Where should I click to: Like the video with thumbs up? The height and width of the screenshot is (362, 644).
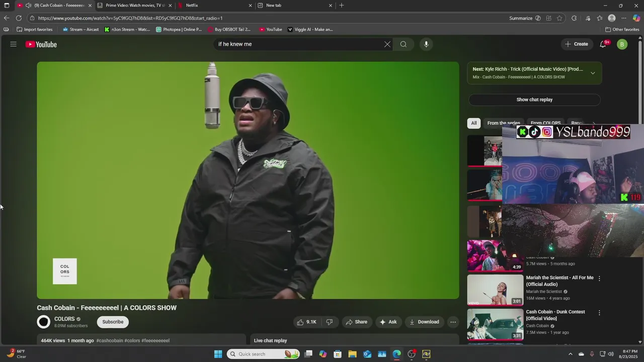tap(306, 322)
